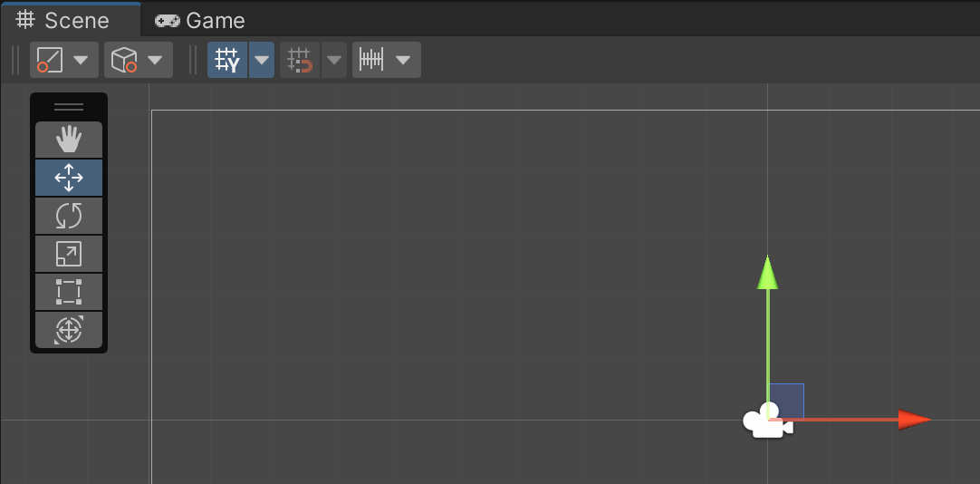Viewport: 980px width, 484px height.
Task: Activate the Move tool
Action: [69, 178]
